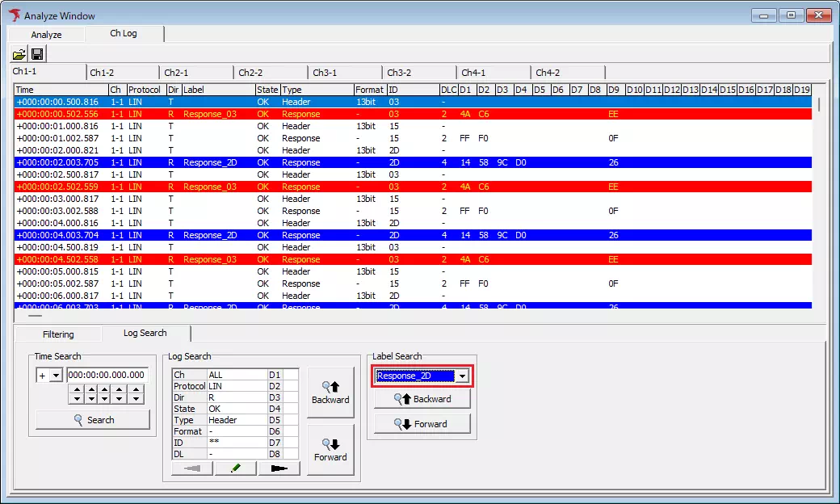Switch to the Filtering tab
840x504 pixels.
pos(57,334)
